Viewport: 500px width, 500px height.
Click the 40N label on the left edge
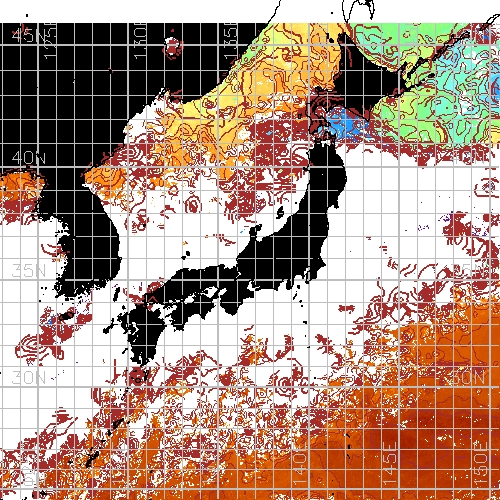(29, 158)
